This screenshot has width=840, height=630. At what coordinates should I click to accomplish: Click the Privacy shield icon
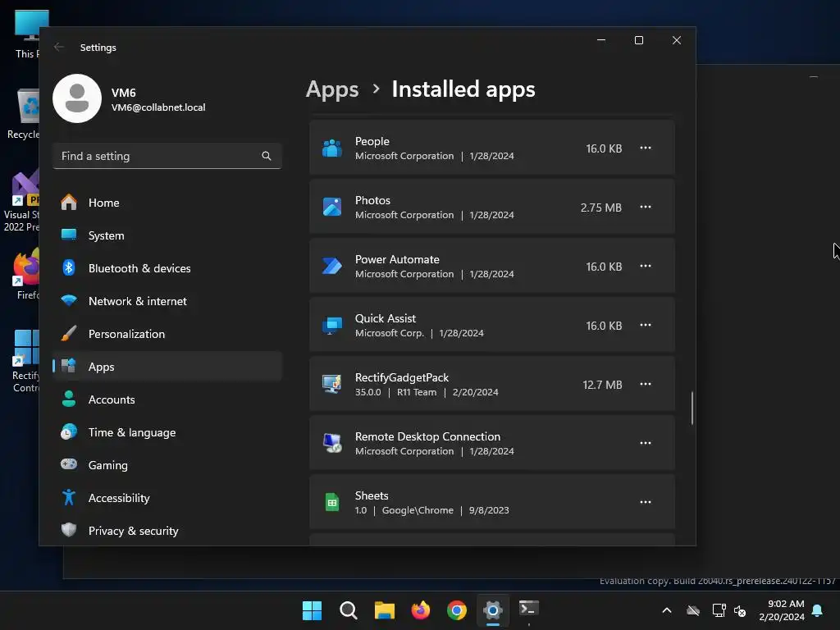click(69, 530)
